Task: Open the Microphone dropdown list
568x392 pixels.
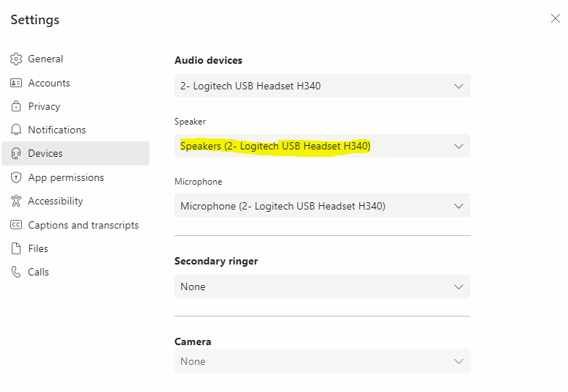Action: click(322, 206)
